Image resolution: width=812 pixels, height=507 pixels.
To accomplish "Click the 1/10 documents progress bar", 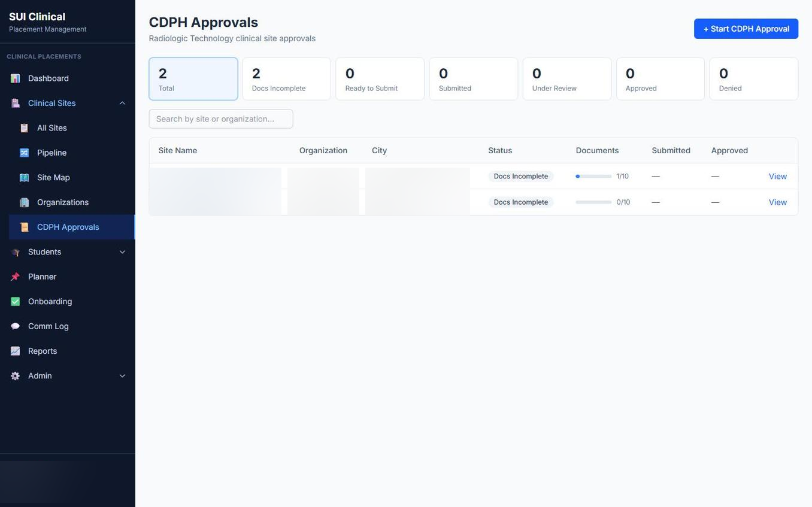I will coord(593,176).
